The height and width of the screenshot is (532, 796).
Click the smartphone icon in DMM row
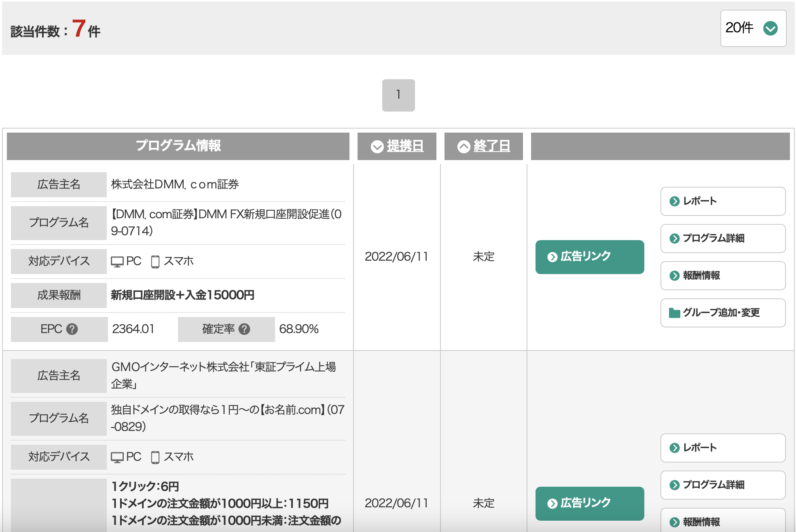click(155, 262)
